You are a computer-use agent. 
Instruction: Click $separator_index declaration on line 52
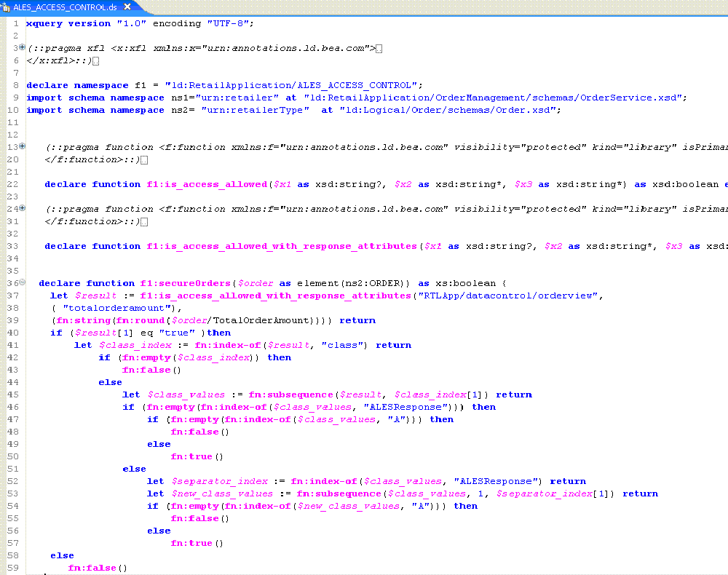pyautogui.click(x=220, y=482)
